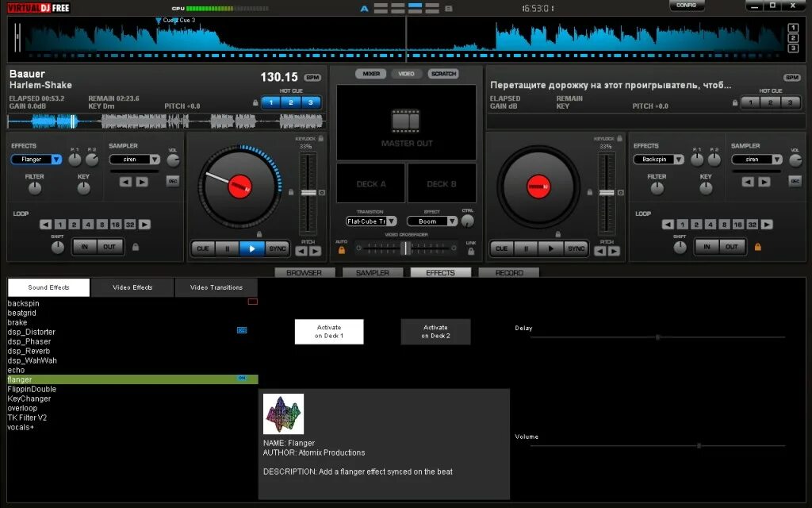Open right deck Backspin effect dropdown
Screen dimensions: 812x508
pyautogui.click(x=679, y=160)
